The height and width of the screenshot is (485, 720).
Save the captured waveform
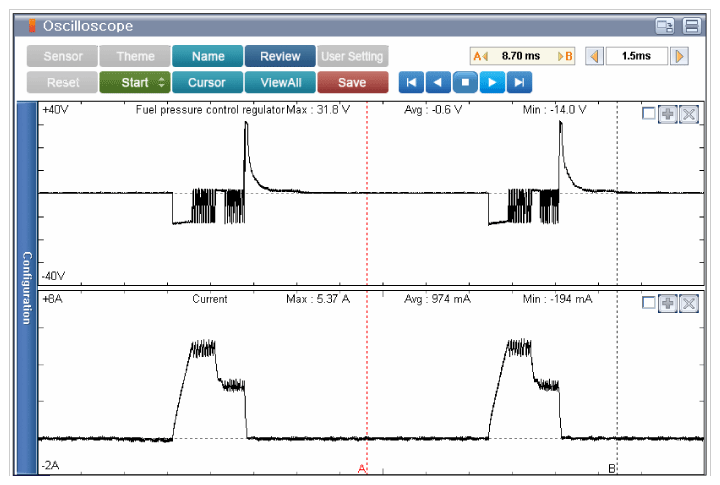click(x=352, y=82)
